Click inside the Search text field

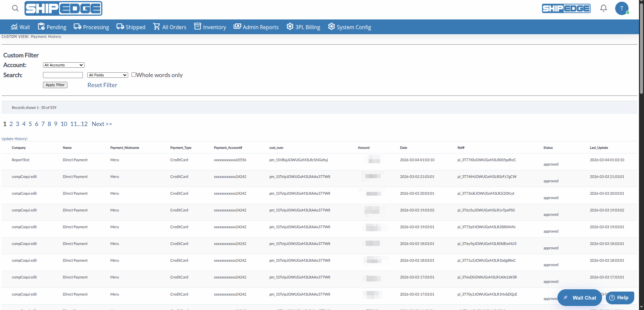[63, 75]
